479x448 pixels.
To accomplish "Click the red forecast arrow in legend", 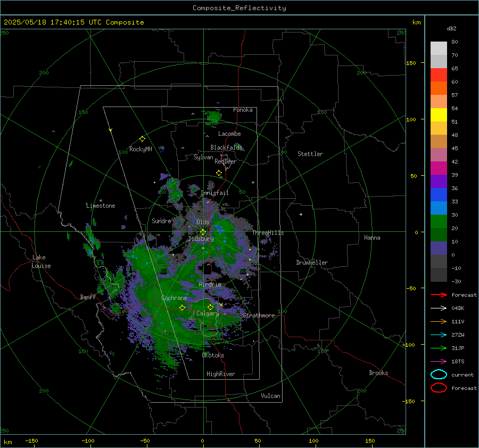I will [x=439, y=295].
